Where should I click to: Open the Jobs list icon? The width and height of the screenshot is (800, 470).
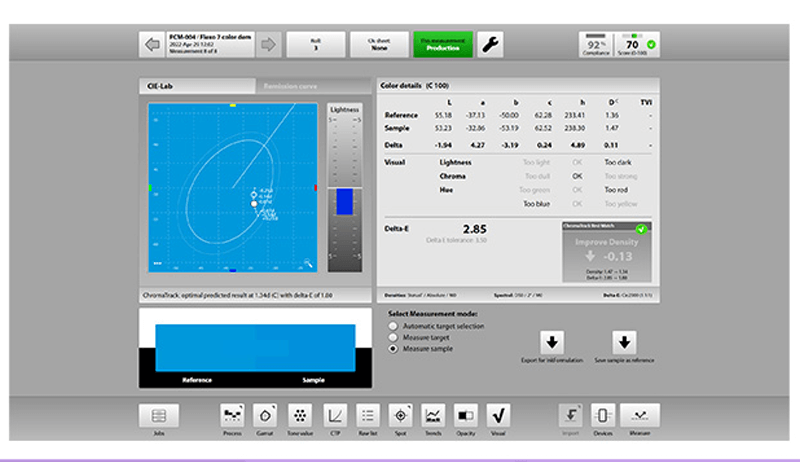coord(159,416)
